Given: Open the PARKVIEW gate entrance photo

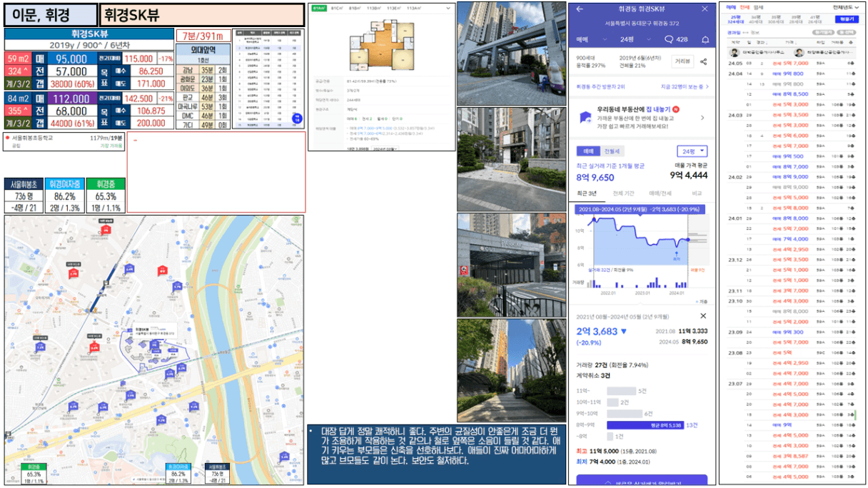Looking at the screenshot, I should [510, 264].
